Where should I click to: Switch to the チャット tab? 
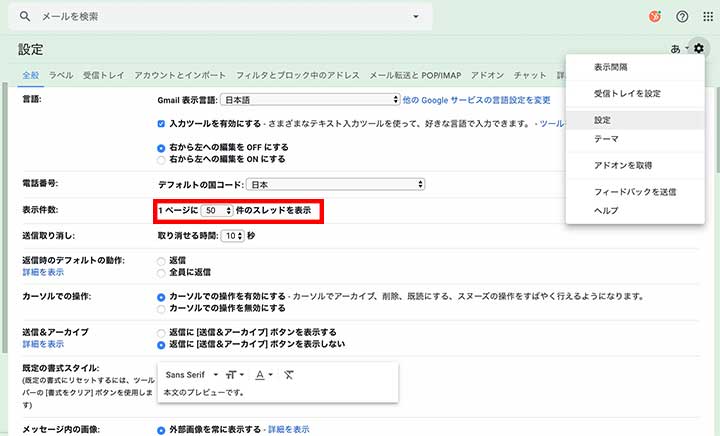[529, 75]
